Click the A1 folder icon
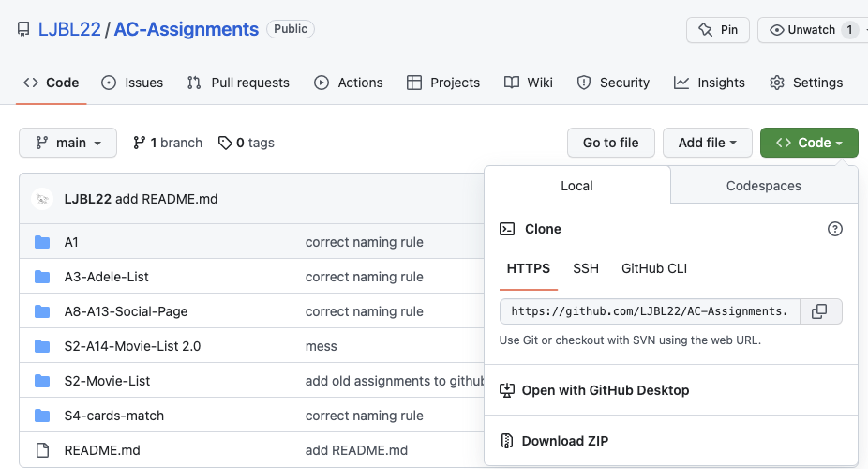 pyautogui.click(x=42, y=242)
